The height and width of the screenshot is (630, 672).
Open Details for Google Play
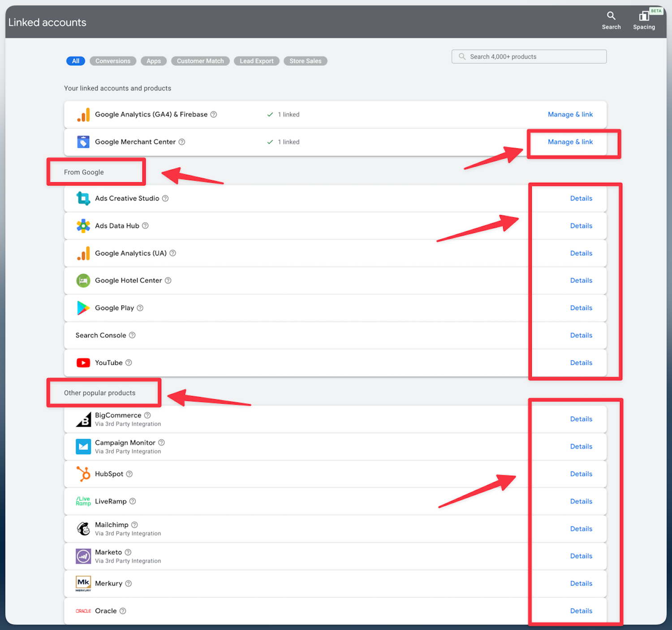[581, 308]
